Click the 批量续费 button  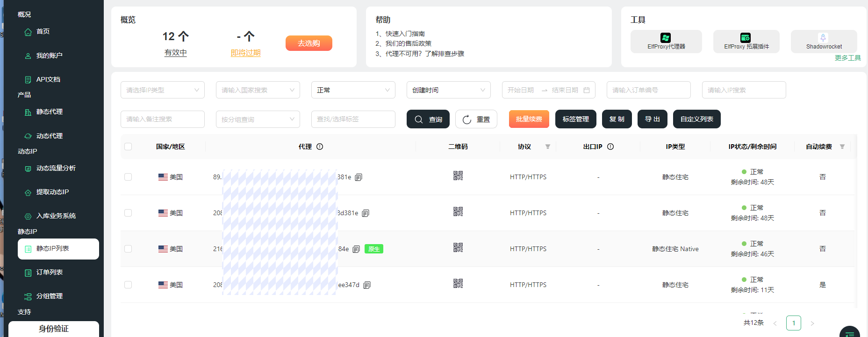pyautogui.click(x=529, y=119)
